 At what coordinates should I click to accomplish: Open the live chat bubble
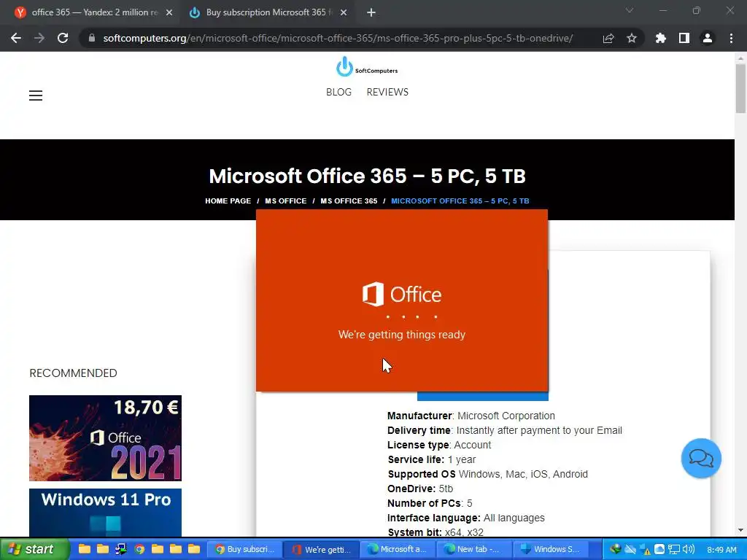701,459
